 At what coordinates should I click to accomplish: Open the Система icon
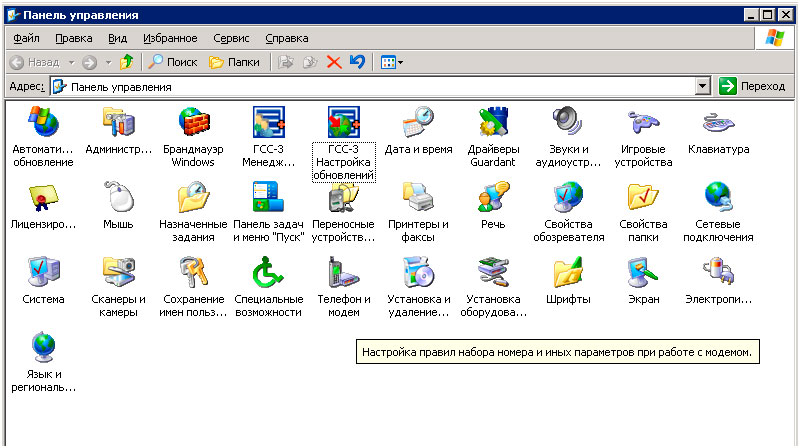click(x=43, y=272)
